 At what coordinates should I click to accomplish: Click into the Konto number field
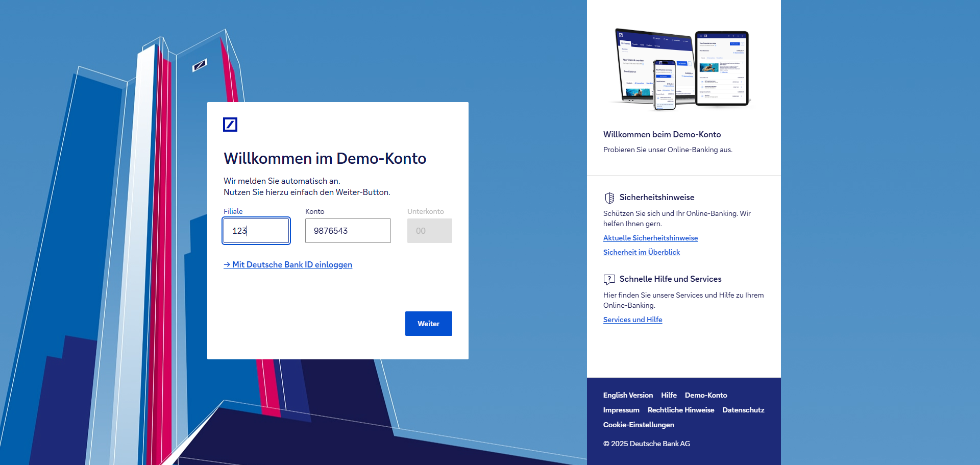348,231
